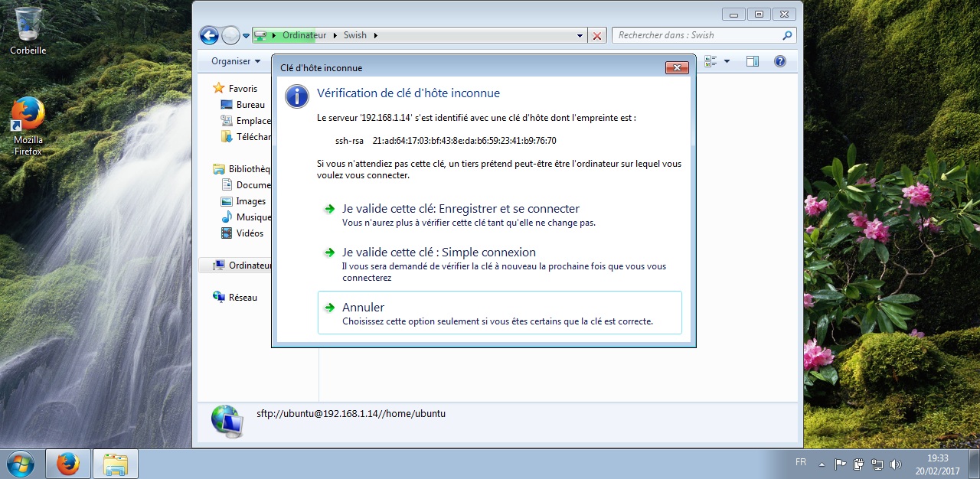
Task: Close the 'Clé d'hôte inconnue' dialog
Action: tap(677, 68)
